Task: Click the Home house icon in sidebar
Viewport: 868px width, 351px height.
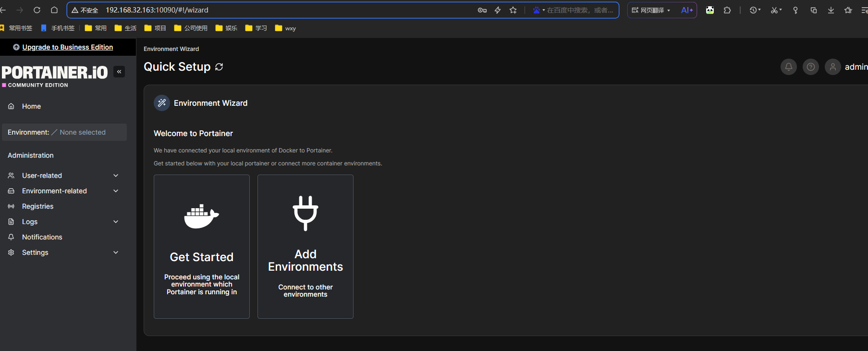Action: pyautogui.click(x=11, y=106)
